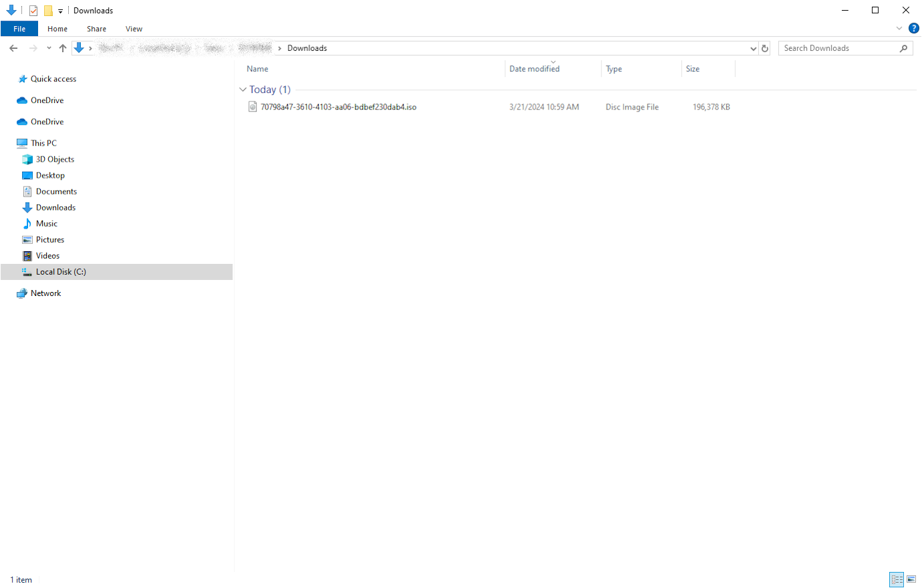Click Properties icon in quick access toolbar
The width and height of the screenshot is (922, 588).
click(x=33, y=11)
